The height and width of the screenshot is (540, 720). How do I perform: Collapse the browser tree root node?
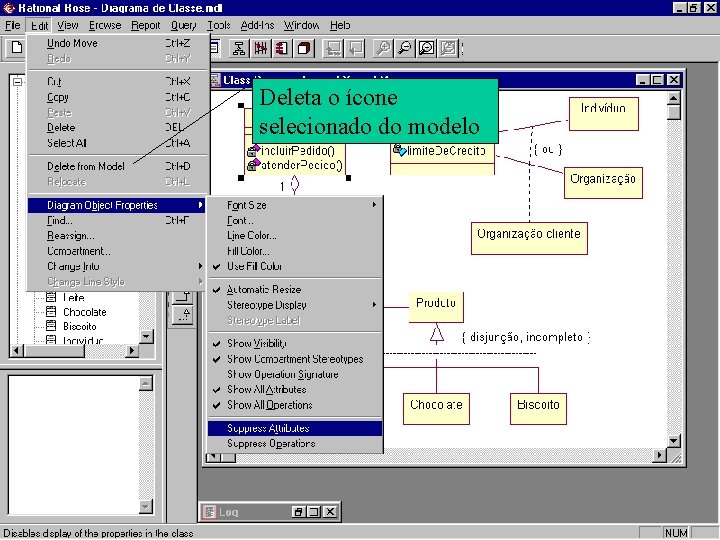17,82
